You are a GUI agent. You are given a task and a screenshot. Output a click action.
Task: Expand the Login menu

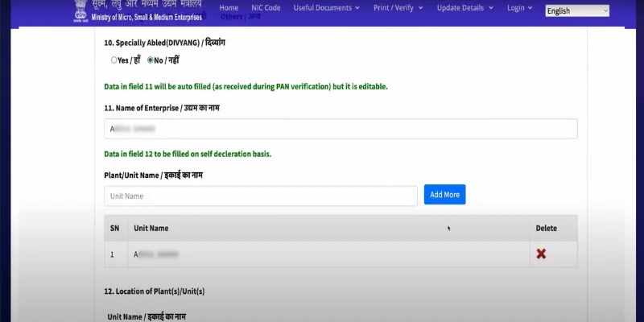[519, 8]
